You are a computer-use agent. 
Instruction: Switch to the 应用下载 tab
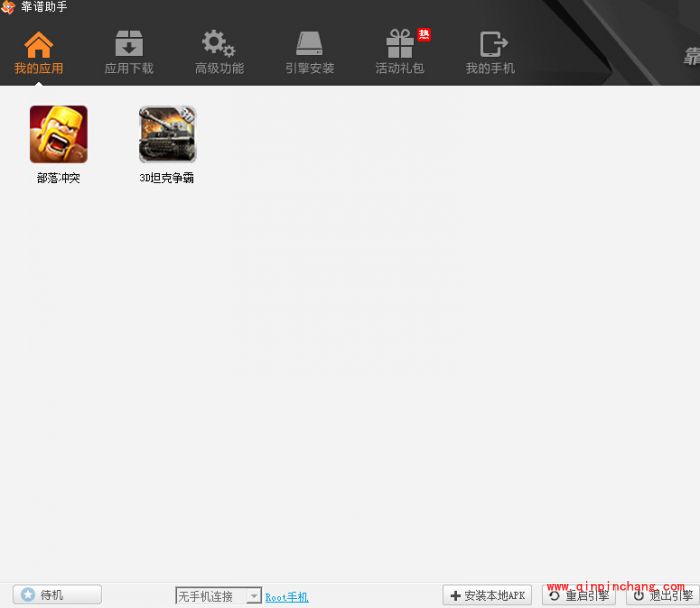129,53
